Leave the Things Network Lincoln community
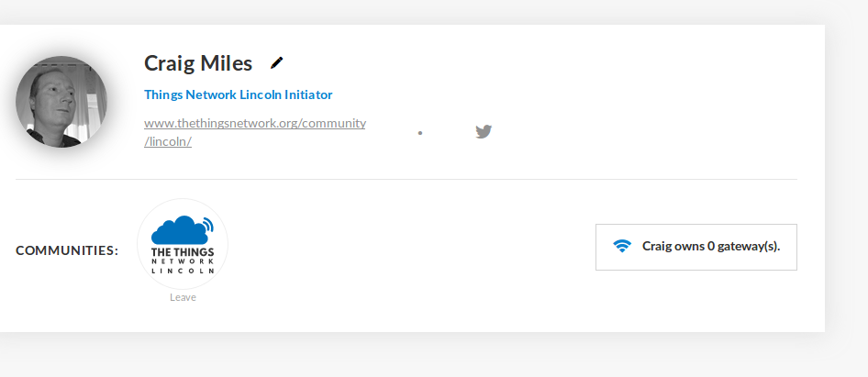868x377 pixels. (183, 297)
